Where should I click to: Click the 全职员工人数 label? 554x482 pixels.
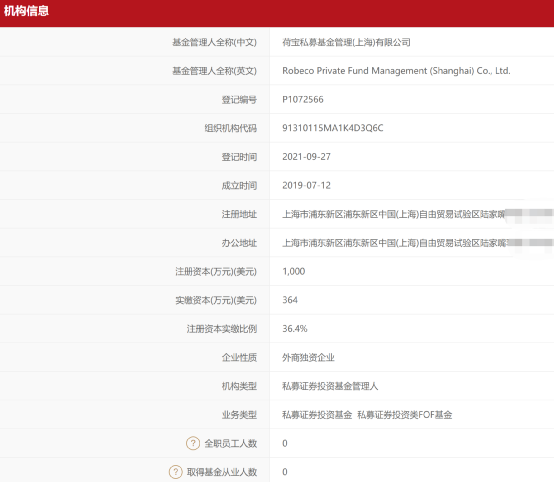pos(231,443)
